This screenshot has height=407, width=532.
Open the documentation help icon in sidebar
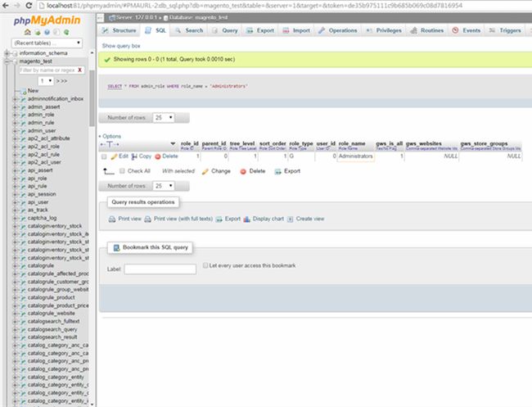(47, 32)
